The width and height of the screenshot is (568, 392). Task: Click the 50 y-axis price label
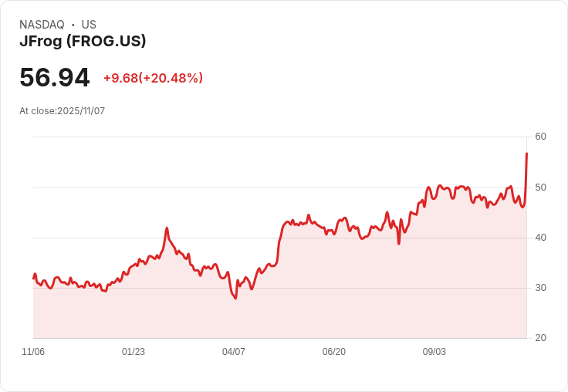point(541,188)
